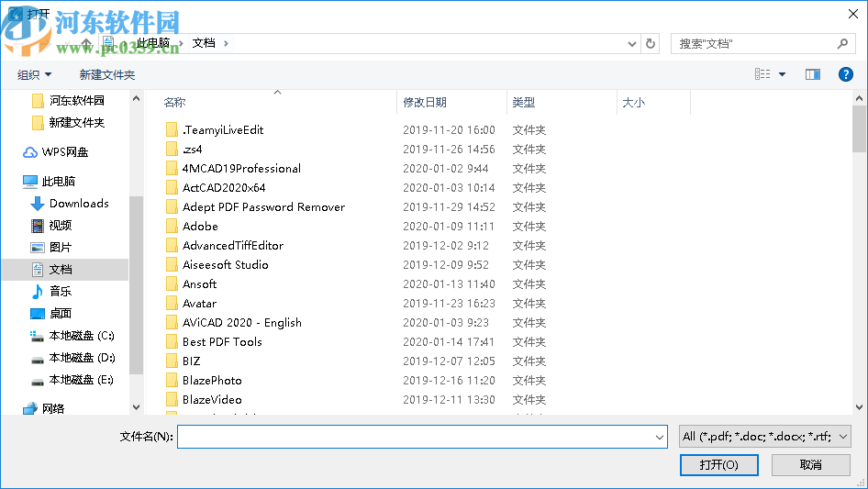Select the BIZ folder
The width and height of the screenshot is (868, 489).
(x=191, y=361)
